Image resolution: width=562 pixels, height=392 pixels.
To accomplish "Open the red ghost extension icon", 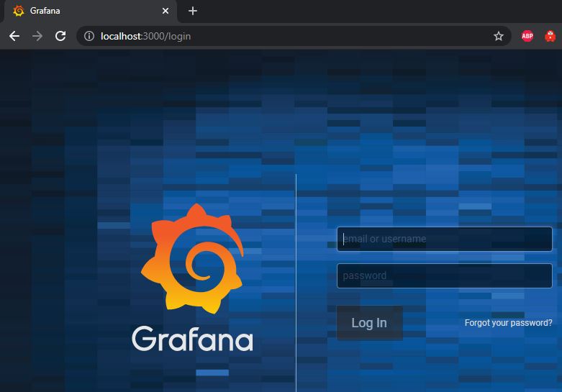I will (x=550, y=36).
